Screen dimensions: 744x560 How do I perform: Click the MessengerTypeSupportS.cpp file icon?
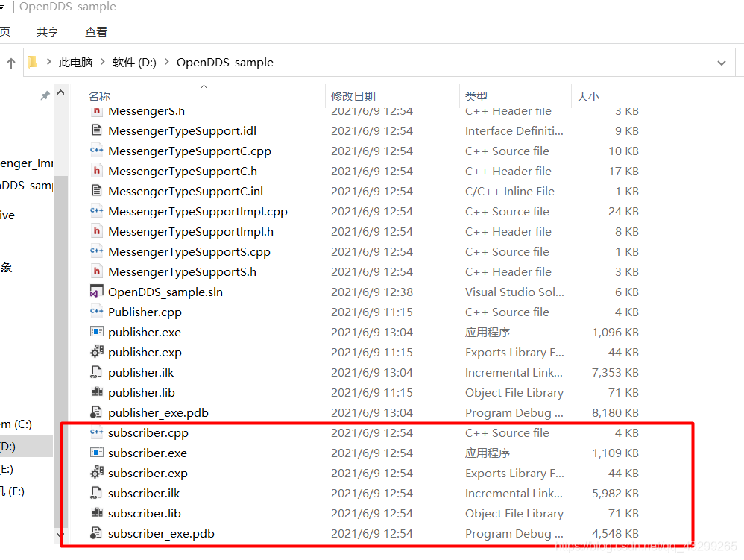(97, 251)
